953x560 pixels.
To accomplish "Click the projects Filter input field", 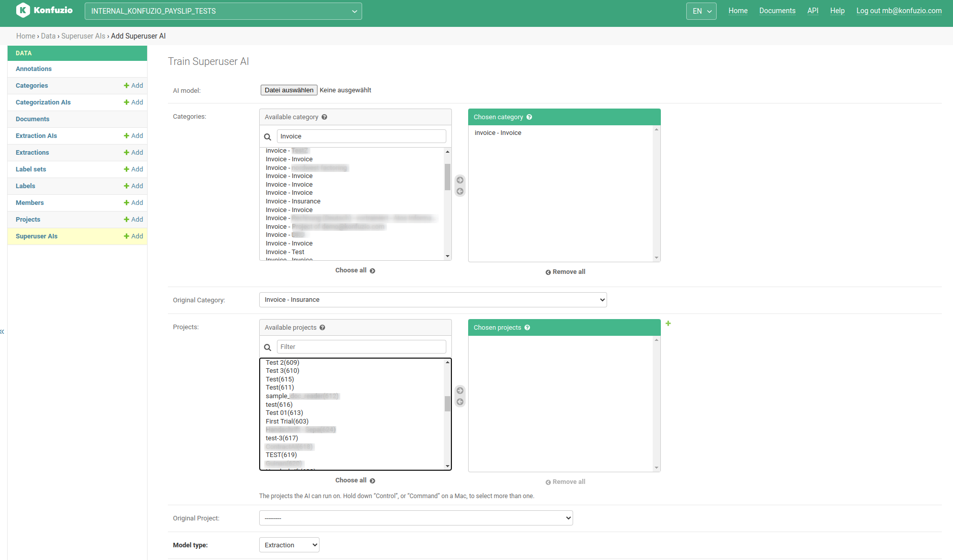I will coord(361,347).
